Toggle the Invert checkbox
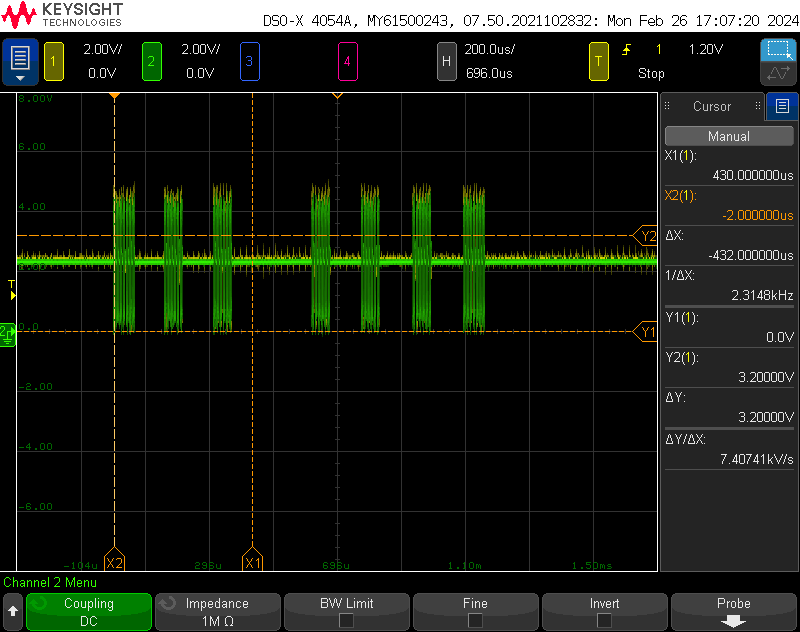Image resolution: width=800 pixels, height=632 pixels. tap(604, 620)
